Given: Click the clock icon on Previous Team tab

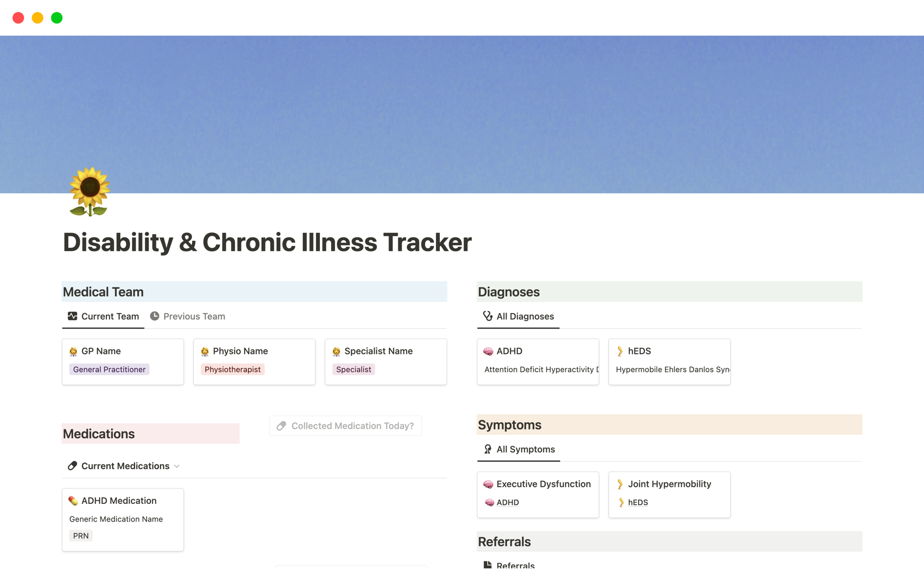Looking at the screenshot, I should coord(154,316).
